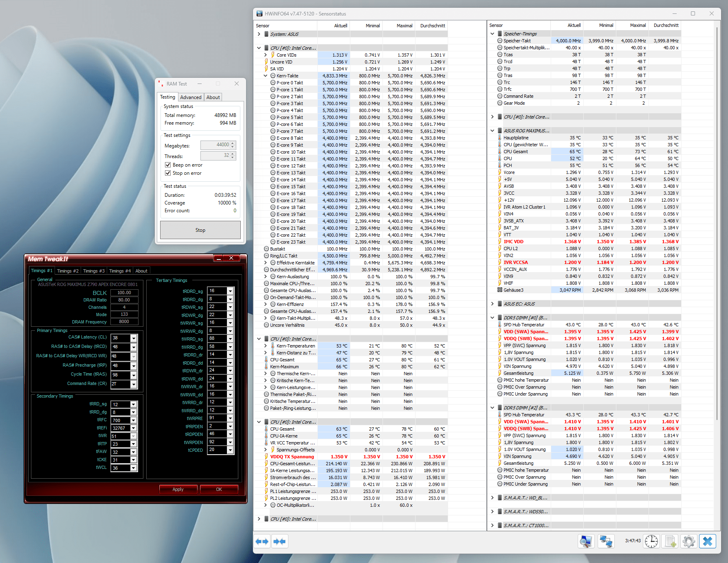The height and width of the screenshot is (563, 728).
Task: Click the Speicher-Timings chip icon
Action: point(500,34)
